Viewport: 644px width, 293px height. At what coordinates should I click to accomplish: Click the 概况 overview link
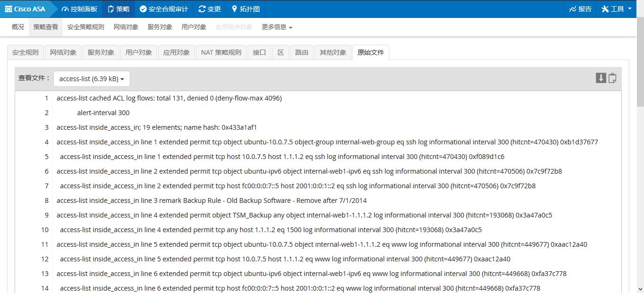[18, 27]
